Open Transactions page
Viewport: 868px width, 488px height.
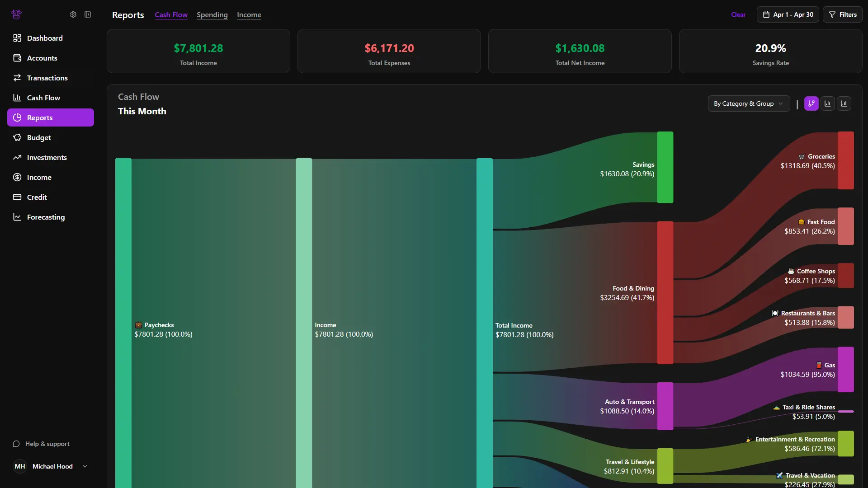pos(51,78)
